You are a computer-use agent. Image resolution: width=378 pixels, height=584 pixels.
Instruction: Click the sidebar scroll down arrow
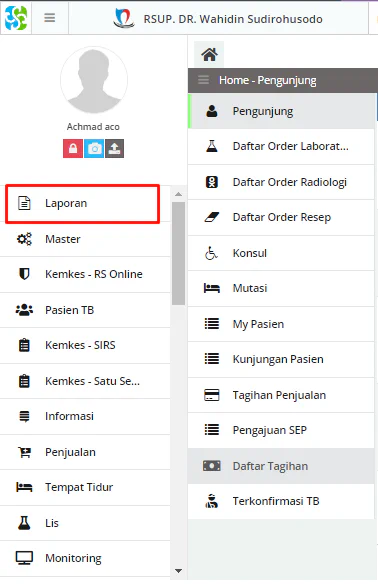tap(178, 571)
